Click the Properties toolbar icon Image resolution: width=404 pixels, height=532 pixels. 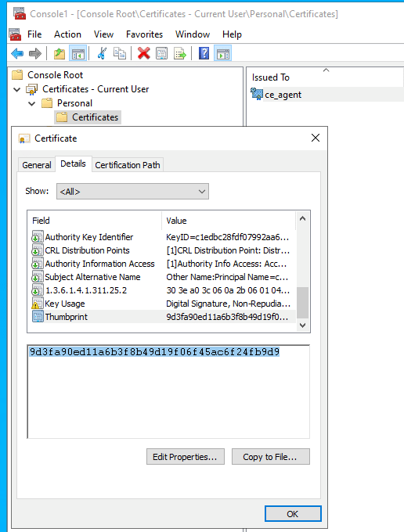[x=161, y=54]
